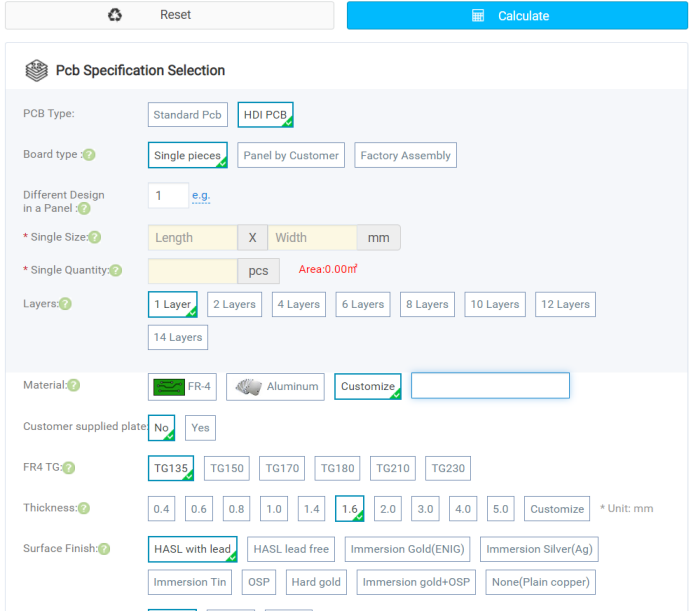Choose the 4 Layers option
Image resolution: width=692 pixels, height=611 pixels.
point(298,305)
